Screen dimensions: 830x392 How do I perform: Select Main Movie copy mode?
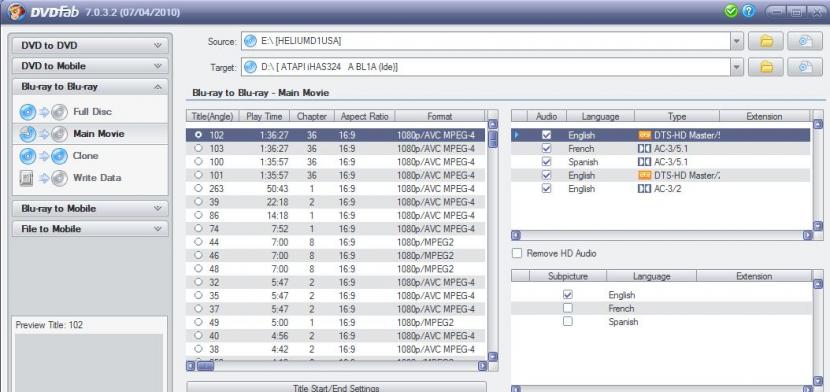pyautogui.click(x=90, y=134)
